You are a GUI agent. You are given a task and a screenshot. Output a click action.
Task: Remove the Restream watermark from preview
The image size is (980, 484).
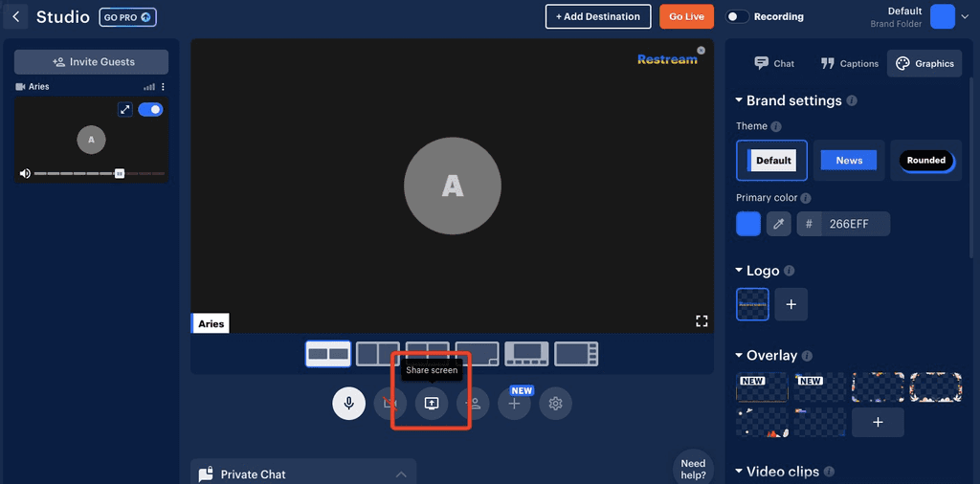[701, 50]
